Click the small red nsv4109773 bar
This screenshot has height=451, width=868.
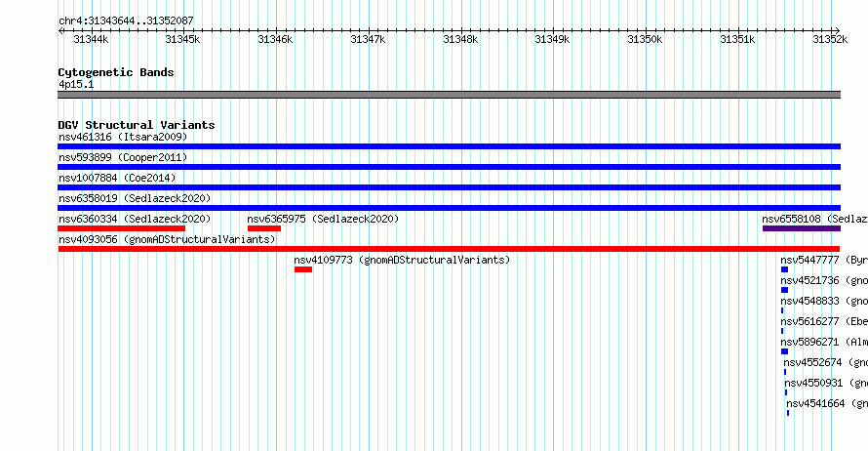(303, 269)
